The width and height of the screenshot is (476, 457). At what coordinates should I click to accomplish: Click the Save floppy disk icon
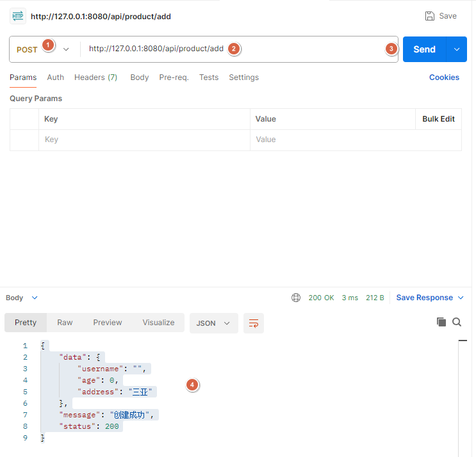429,16
